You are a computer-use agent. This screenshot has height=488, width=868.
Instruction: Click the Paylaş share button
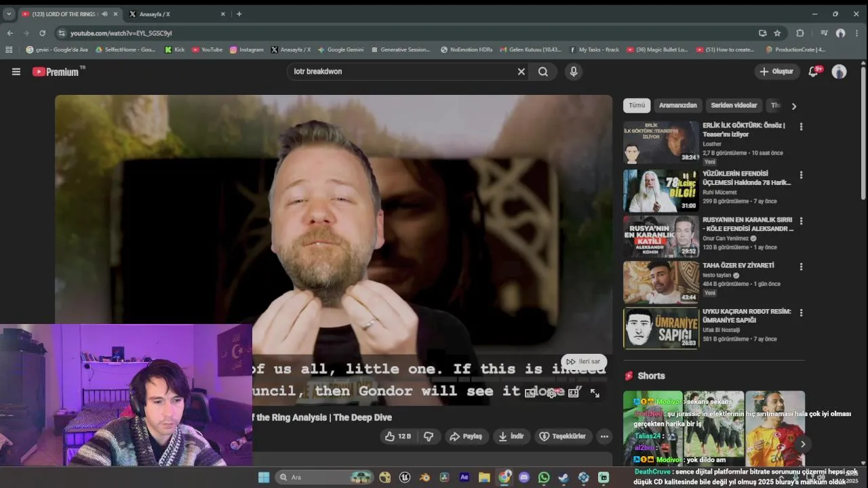(466, 436)
